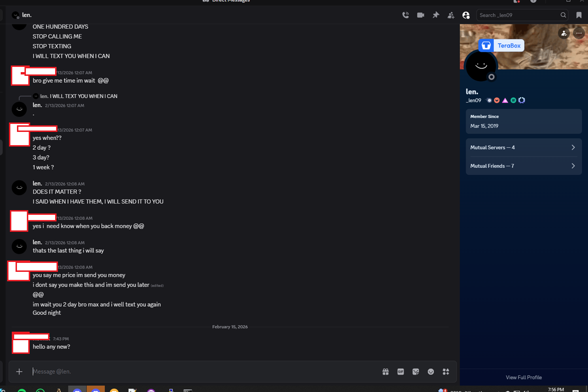Open the gift a Nitro menu
The height and width of the screenshot is (392, 588).
click(385, 371)
